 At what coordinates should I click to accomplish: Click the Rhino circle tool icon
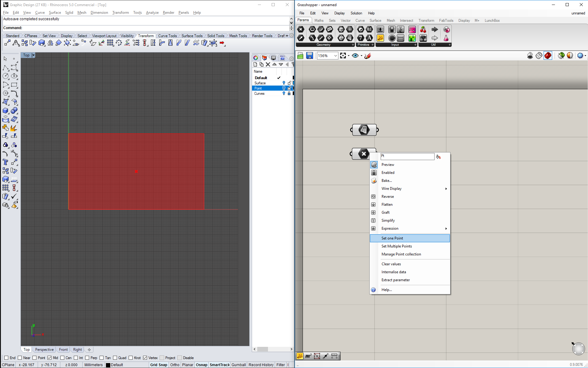[6, 76]
